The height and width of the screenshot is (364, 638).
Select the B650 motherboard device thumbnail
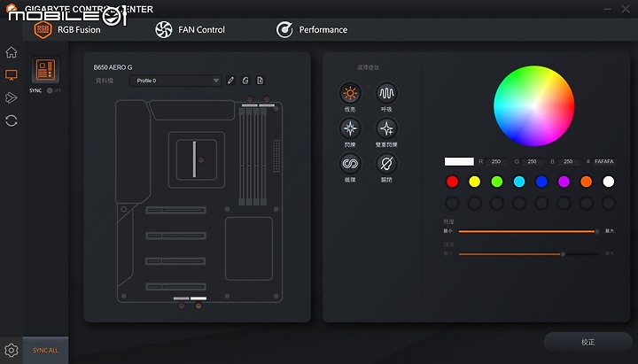45,70
